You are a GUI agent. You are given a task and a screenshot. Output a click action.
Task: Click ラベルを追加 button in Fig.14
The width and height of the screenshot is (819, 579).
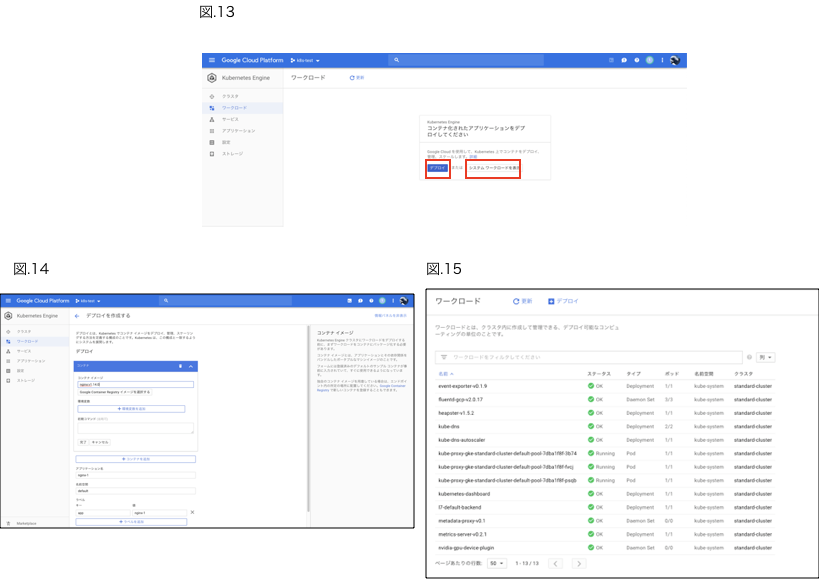point(132,522)
